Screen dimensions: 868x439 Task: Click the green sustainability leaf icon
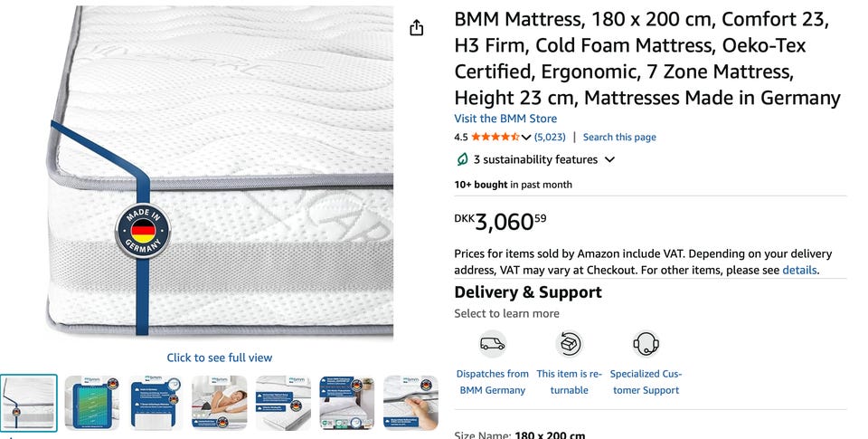click(x=462, y=160)
